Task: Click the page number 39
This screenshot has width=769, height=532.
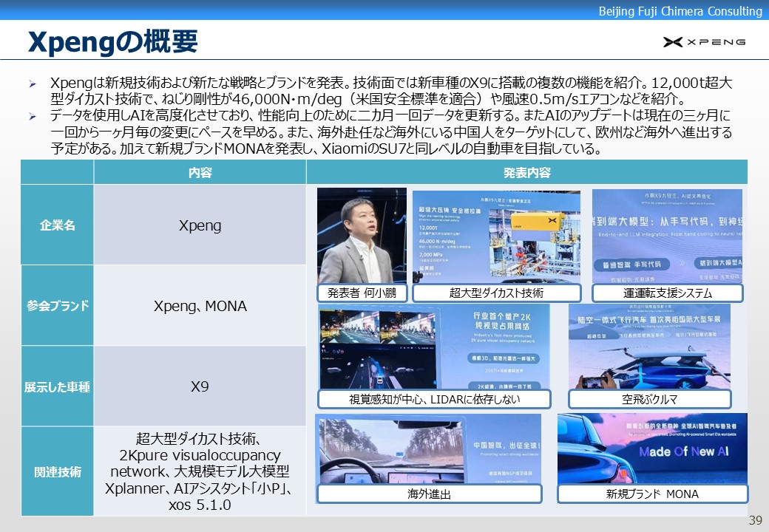Action: click(755, 520)
